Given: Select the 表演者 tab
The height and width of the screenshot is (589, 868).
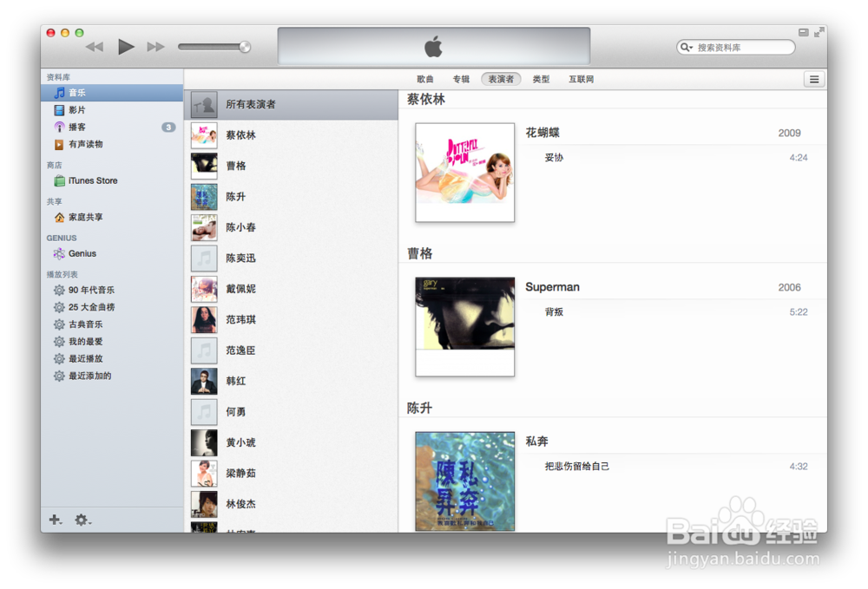Looking at the screenshot, I should pos(501,79).
